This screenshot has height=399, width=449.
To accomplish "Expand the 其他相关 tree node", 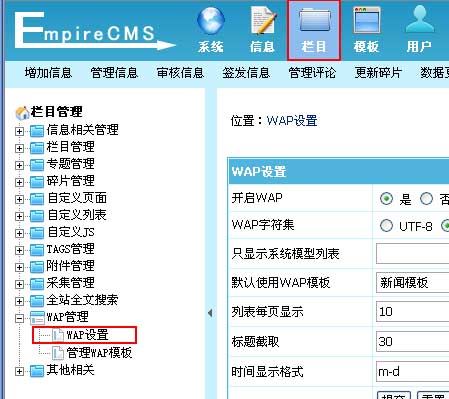I will tap(19, 371).
